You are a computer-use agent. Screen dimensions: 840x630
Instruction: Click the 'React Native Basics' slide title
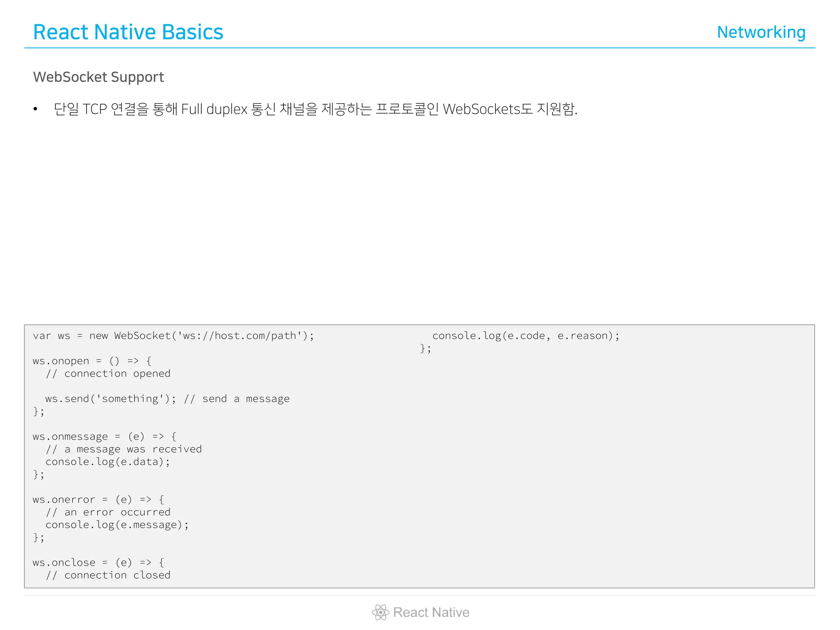pyautogui.click(x=128, y=32)
